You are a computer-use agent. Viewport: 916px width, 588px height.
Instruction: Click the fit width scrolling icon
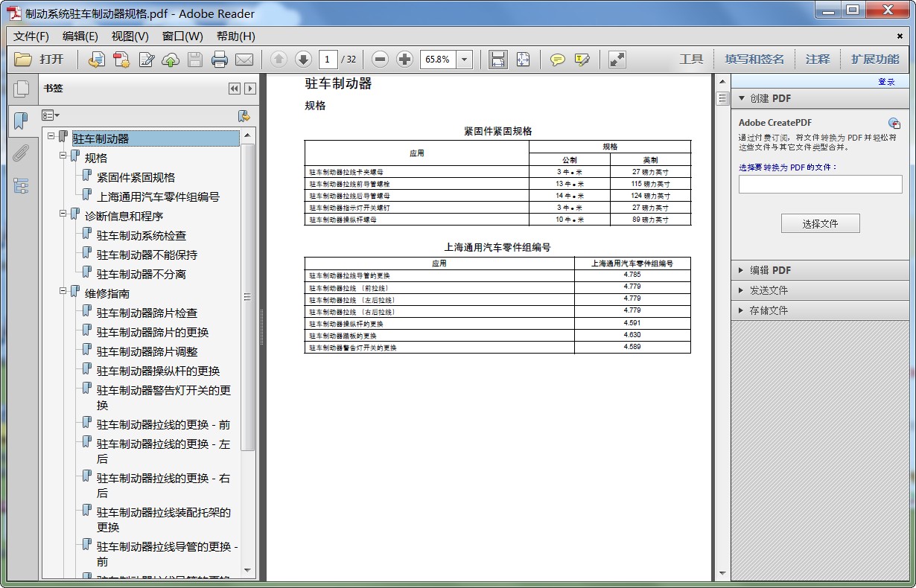pyautogui.click(x=497, y=60)
